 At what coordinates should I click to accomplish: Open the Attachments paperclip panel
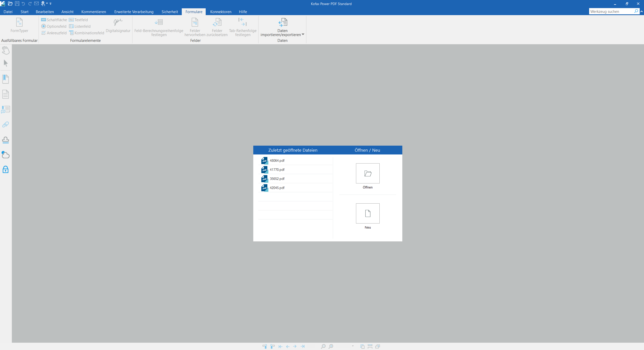6,124
